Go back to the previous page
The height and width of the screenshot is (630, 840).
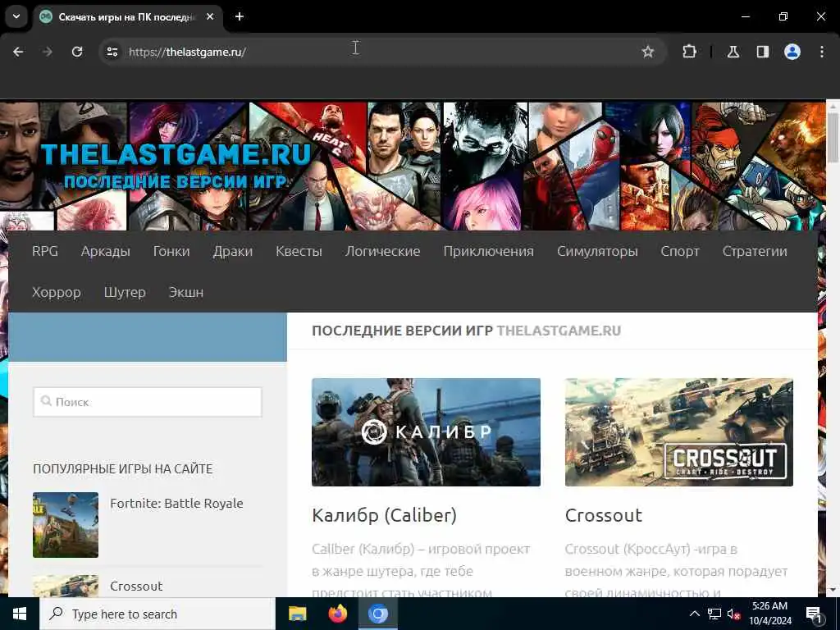[x=18, y=52]
